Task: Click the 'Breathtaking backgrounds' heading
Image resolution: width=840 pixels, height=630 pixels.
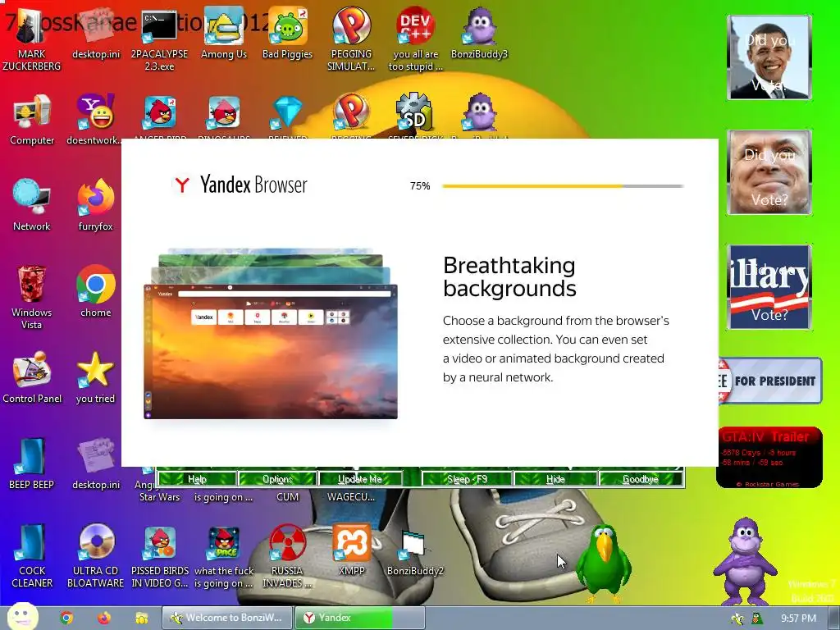Action: click(x=509, y=276)
